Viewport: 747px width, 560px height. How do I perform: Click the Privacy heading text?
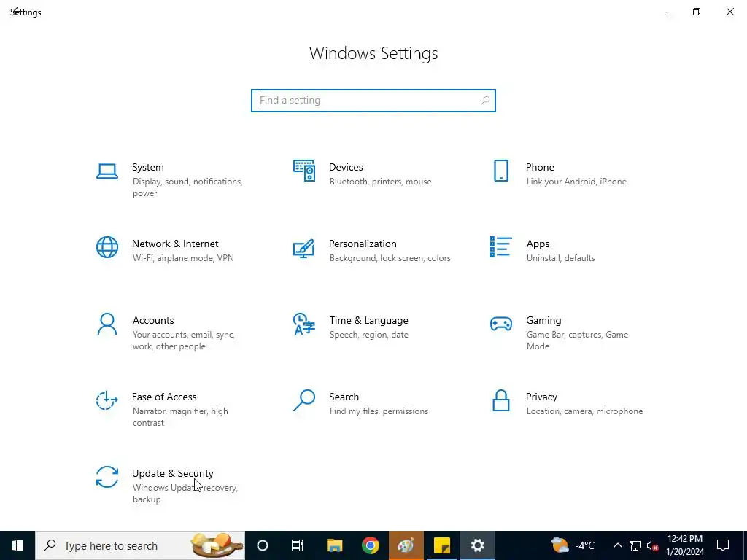click(x=541, y=397)
